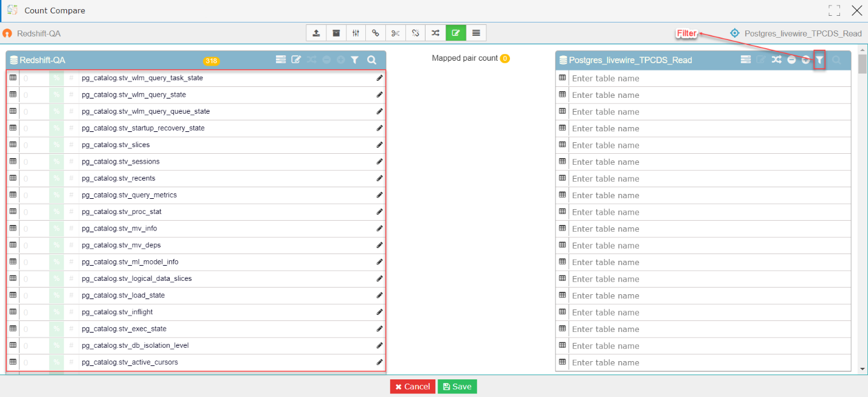
Task: Click shuffle icon in Postgres panel header
Action: [x=776, y=60]
